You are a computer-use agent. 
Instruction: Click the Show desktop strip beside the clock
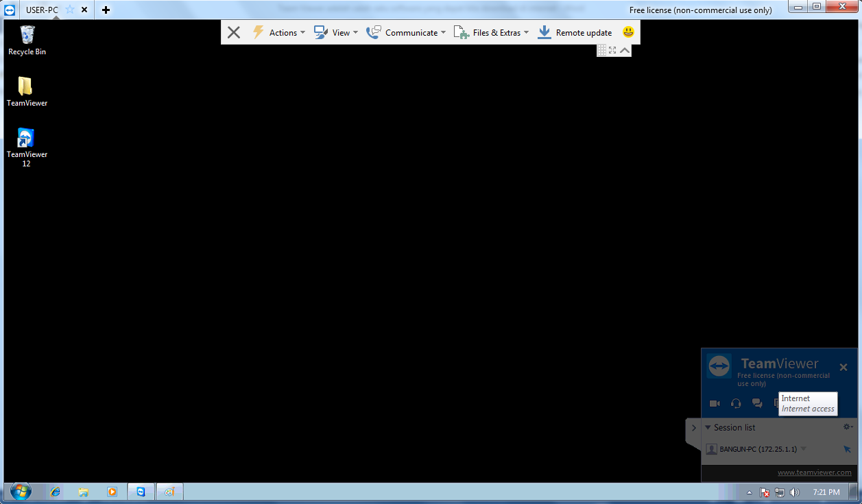(x=854, y=492)
